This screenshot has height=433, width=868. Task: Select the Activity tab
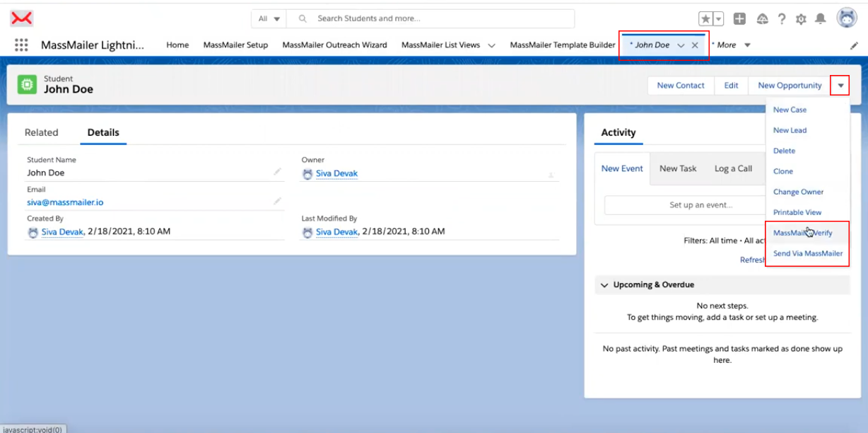(x=618, y=132)
